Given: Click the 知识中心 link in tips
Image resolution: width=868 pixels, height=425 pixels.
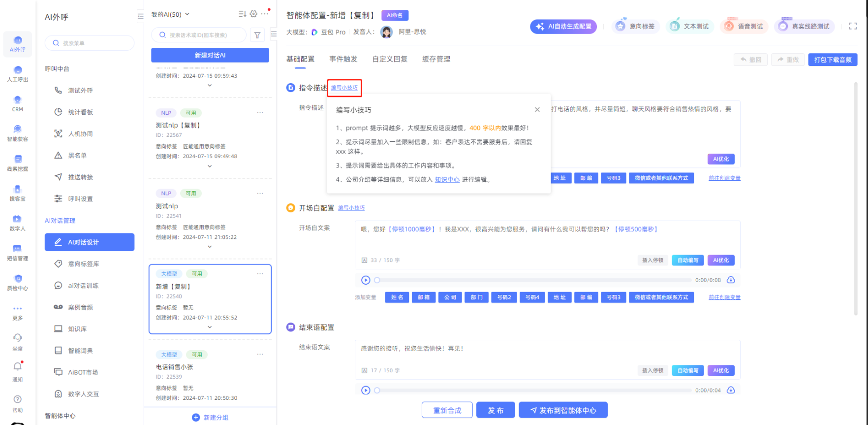Looking at the screenshot, I should tap(447, 180).
